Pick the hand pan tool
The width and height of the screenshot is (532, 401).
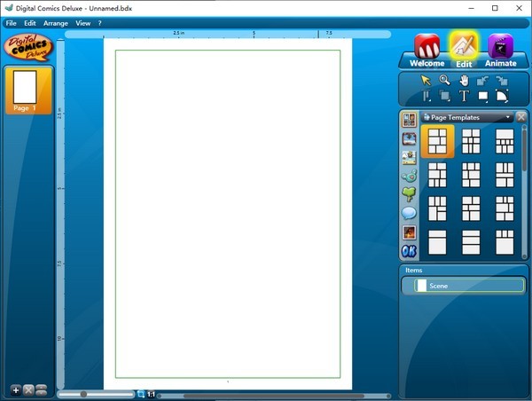click(464, 81)
